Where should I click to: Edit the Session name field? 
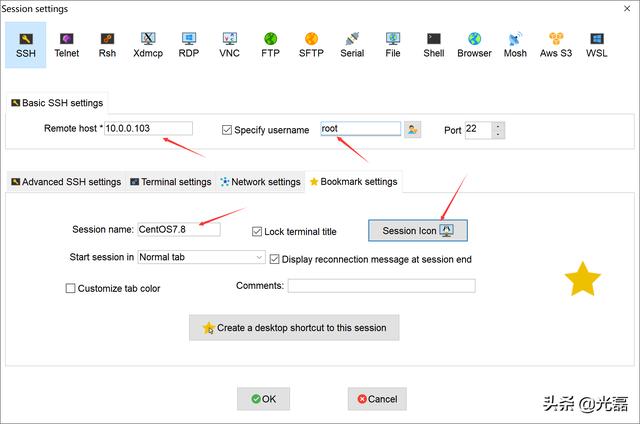[x=179, y=229]
